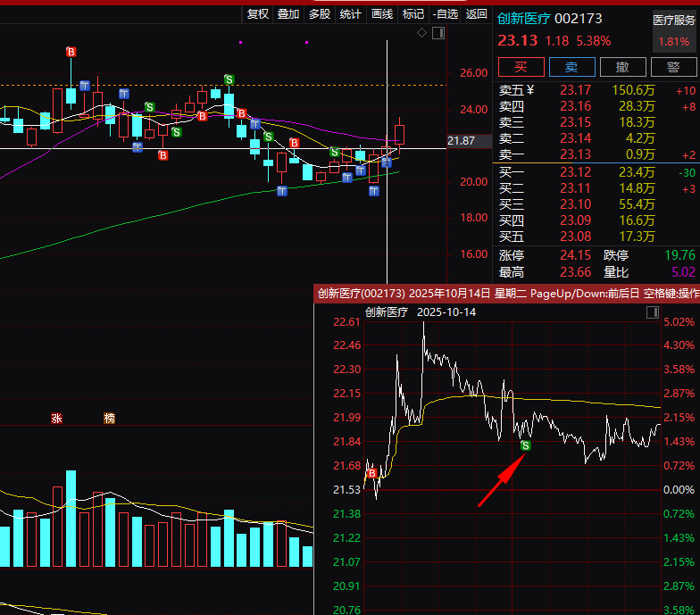Click the 涨停 price 24.15
This screenshot has width=700, height=615.
575,255
